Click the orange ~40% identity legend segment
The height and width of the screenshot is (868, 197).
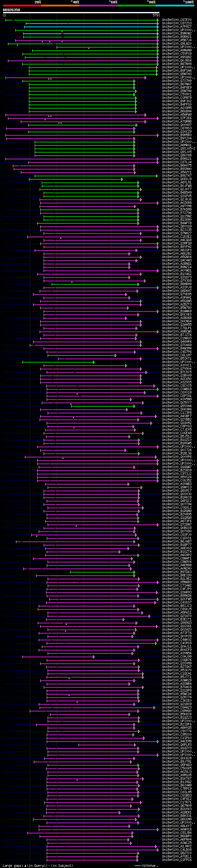(x=60, y=6)
